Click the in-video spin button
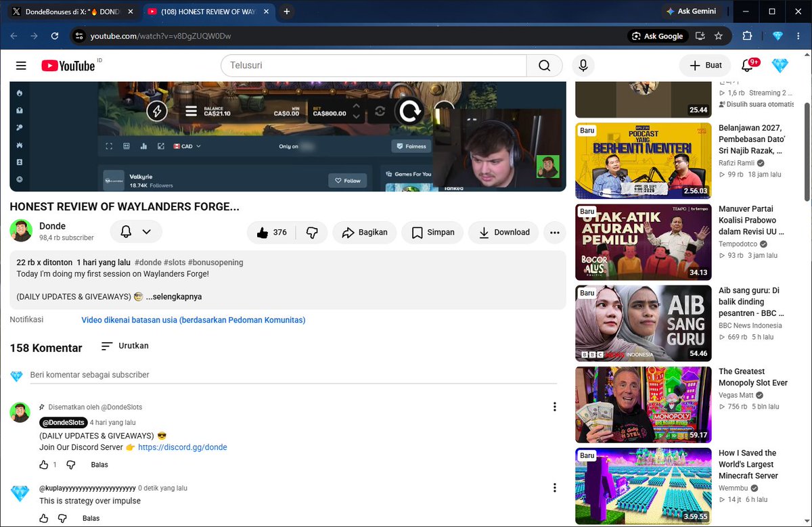The width and height of the screenshot is (812, 527). pyautogui.click(x=409, y=111)
